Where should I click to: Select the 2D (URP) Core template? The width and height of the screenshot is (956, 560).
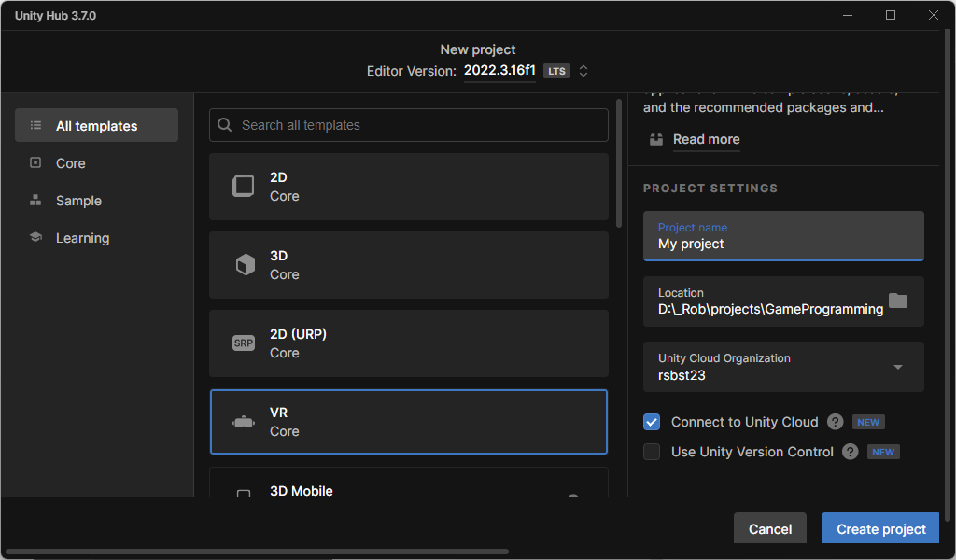pyautogui.click(x=409, y=343)
